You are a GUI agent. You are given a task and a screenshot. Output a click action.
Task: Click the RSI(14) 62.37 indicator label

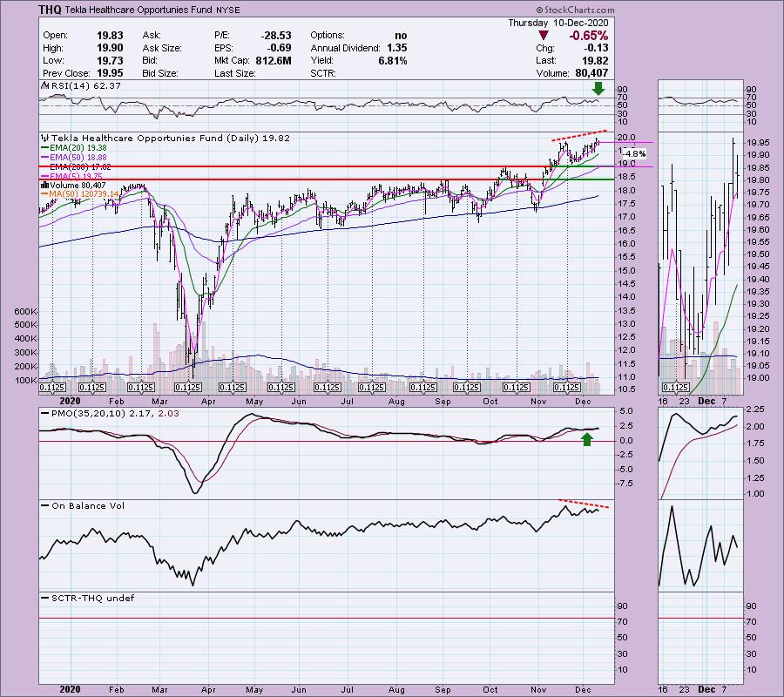tap(80, 86)
